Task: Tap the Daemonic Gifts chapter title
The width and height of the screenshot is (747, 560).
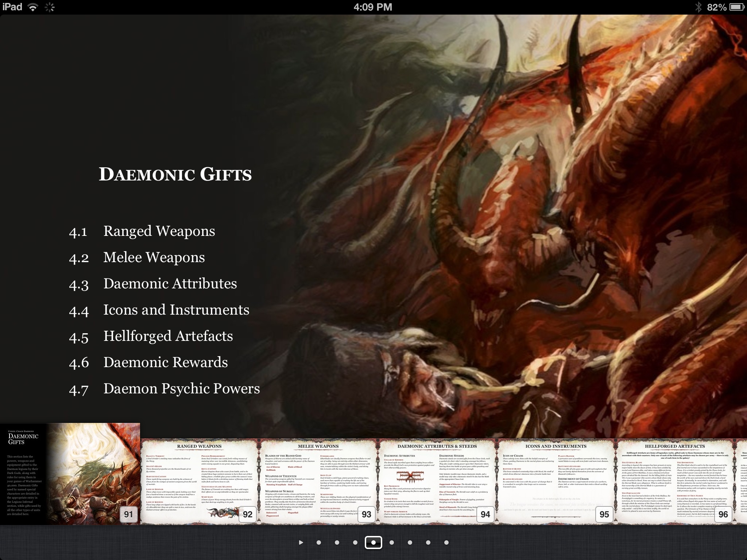Action: click(x=175, y=174)
